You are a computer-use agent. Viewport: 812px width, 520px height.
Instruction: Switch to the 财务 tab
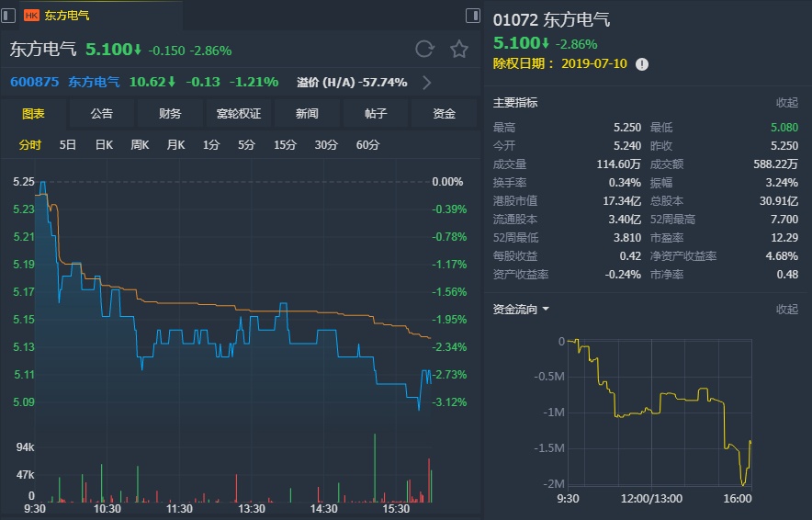pyautogui.click(x=170, y=114)
